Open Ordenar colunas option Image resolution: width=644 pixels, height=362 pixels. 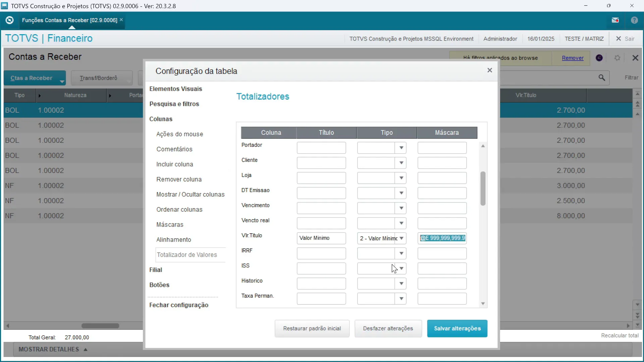[179, 209]
